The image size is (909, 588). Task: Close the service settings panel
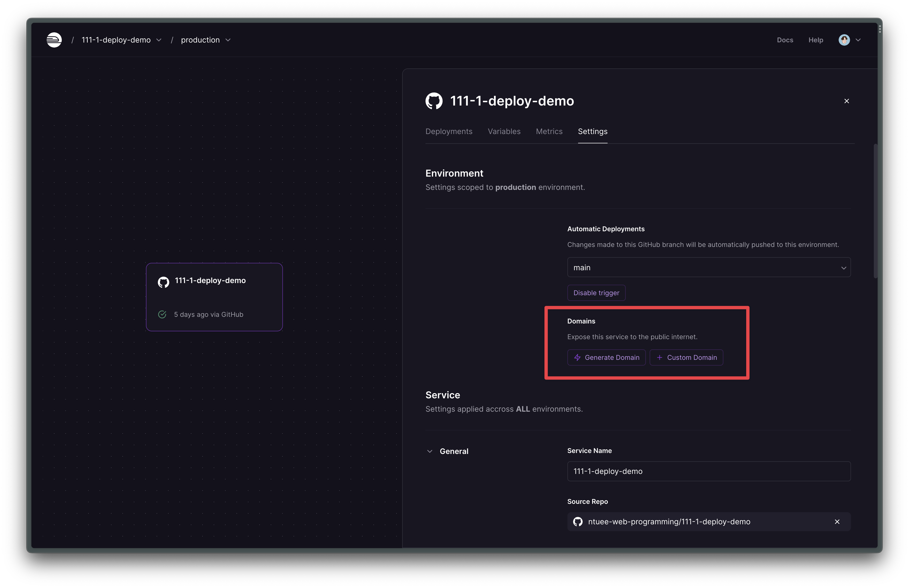tap(846, 101)
